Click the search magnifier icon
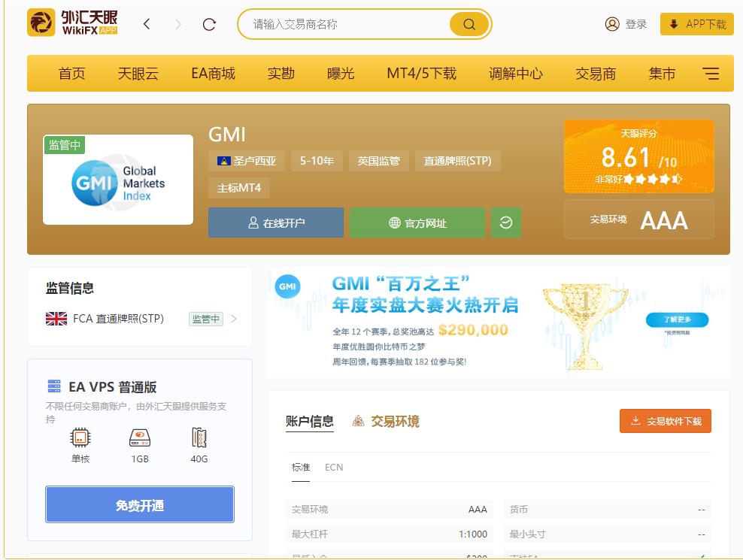This screenshot has width=743, height=560. click(468, 23)
